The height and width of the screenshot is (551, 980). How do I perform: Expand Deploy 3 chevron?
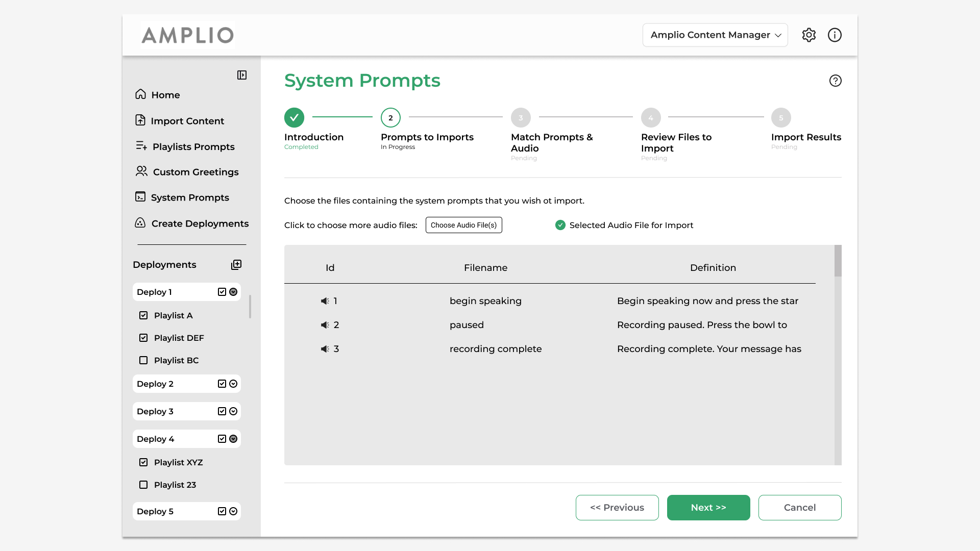[233, 411]
